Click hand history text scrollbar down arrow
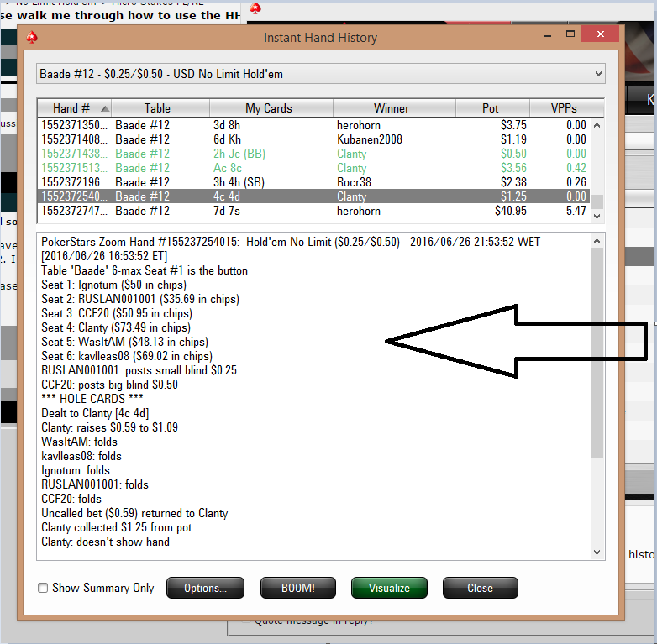Screen dimensions: 657x644 pos(597,552)
